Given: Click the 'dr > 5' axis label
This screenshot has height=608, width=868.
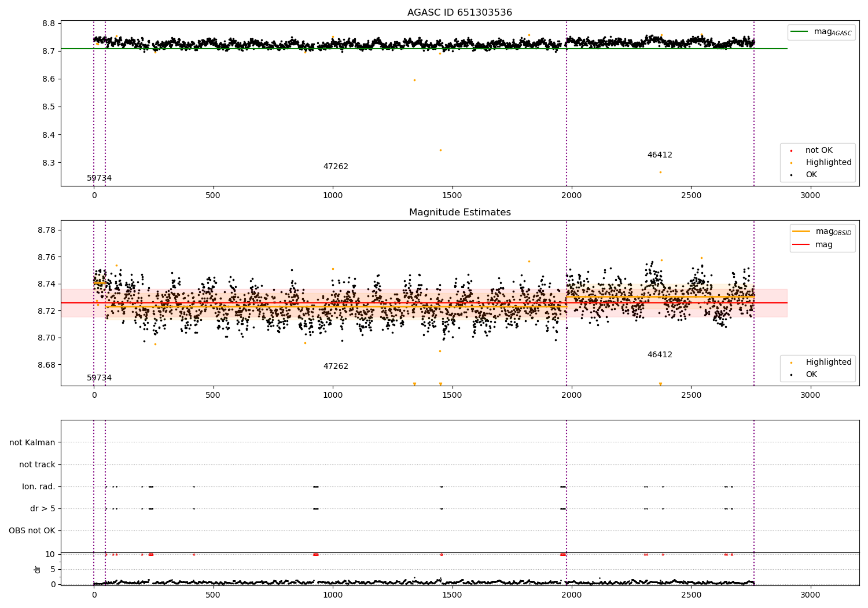Looking at the screenshot, I should pos(43,509).
